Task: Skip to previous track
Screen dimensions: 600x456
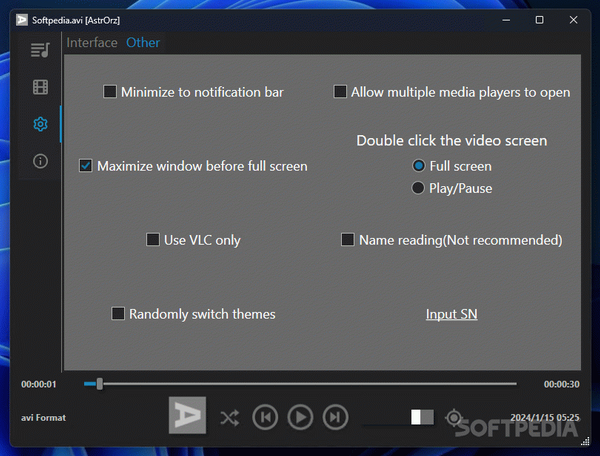Action: coord(265,417)
